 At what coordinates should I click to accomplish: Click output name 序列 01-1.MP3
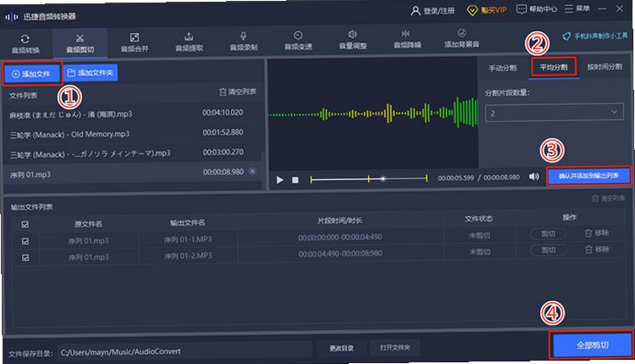click(188, 239)
